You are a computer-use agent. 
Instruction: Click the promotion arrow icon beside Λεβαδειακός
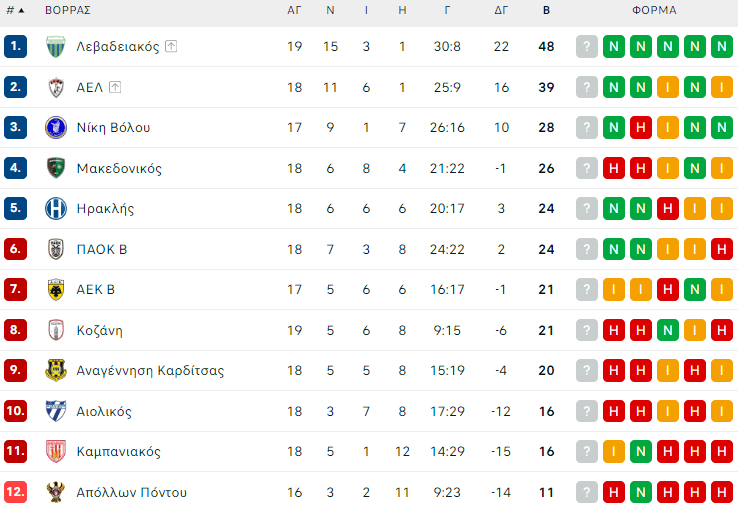tap(171, 47)
